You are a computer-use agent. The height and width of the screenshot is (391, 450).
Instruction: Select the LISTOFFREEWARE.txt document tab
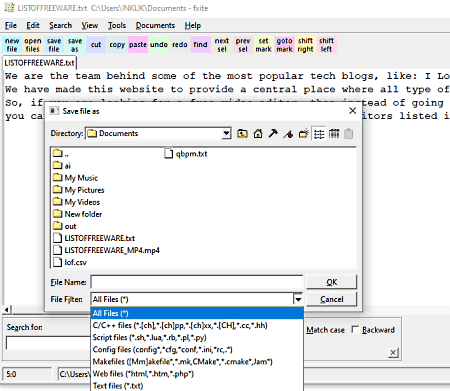[39, 63]
